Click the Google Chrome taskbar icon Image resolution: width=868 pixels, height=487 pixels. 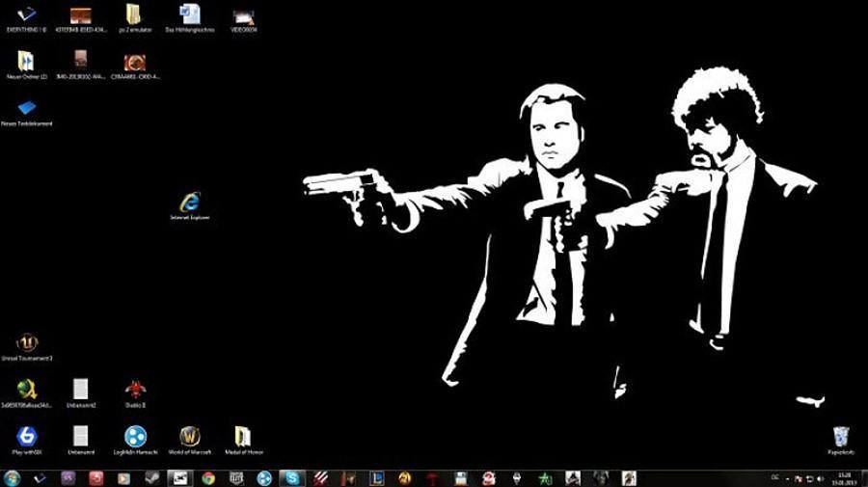click(x=207, y=477)
